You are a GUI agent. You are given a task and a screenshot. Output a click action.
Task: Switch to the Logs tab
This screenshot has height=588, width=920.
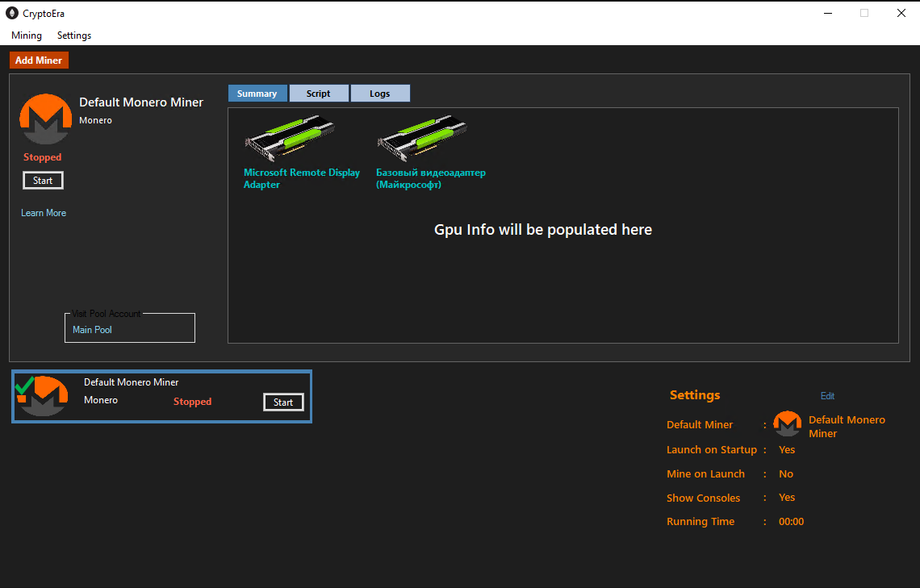[x=379, y=94]
